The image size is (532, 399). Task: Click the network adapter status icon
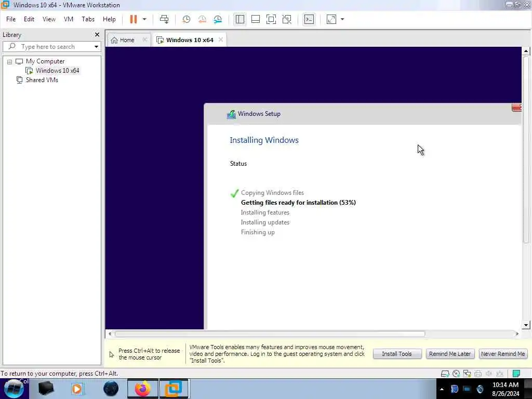[467, 374]
